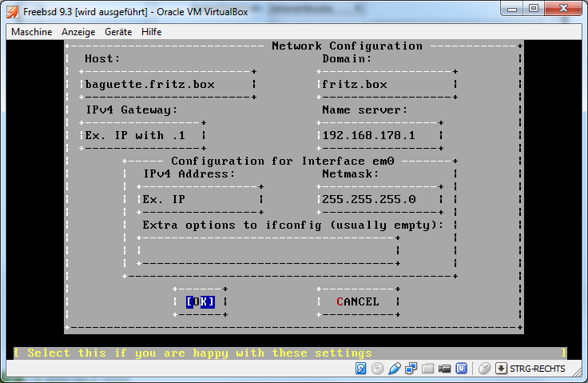This screenshot has height=383, width=588.
Task: Click the 'Configuration for Interface em0' heading
Action: click(x=283, y=161)
